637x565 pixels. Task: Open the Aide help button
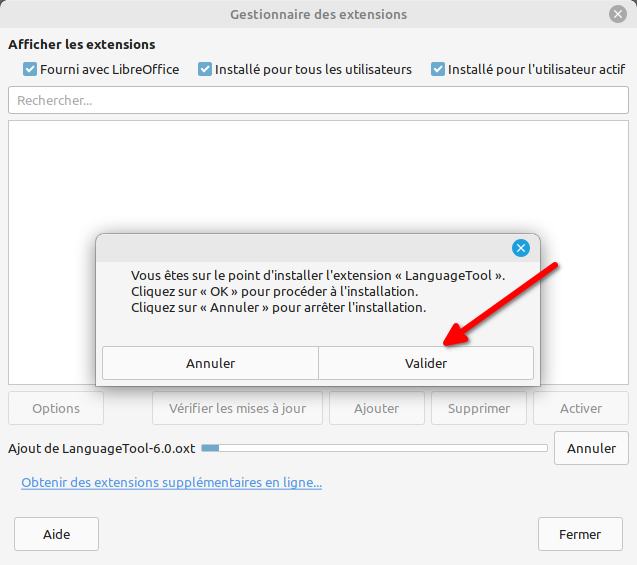[x=56, y=534]
